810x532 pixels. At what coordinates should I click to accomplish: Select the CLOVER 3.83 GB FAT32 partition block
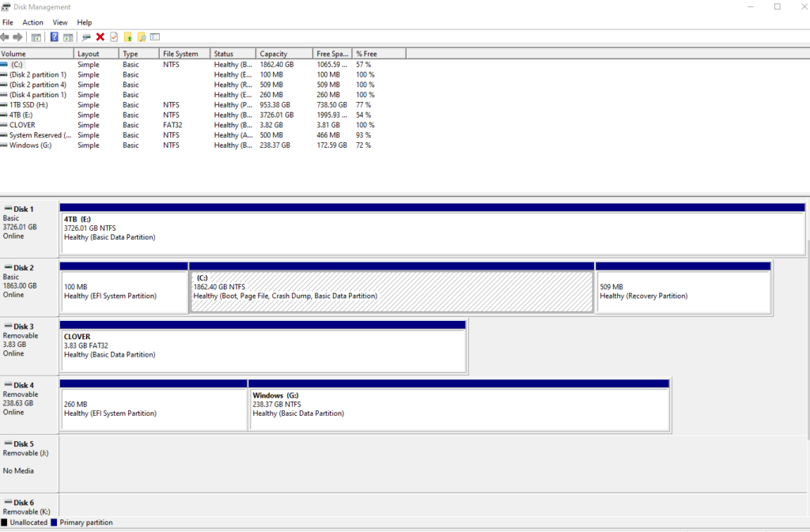click(x=263, y=346)
